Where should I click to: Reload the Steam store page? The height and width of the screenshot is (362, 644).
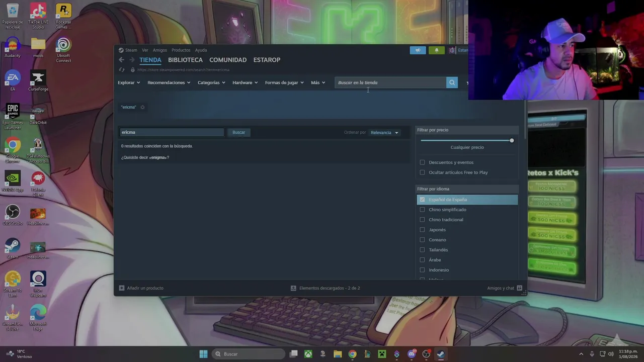[x=122, y=70]
